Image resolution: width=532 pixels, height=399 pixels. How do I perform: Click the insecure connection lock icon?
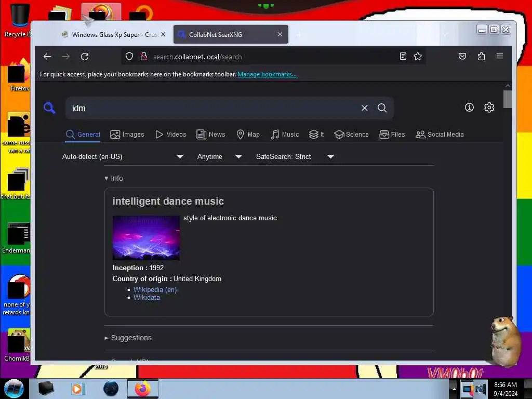click(x=144, y=56)
